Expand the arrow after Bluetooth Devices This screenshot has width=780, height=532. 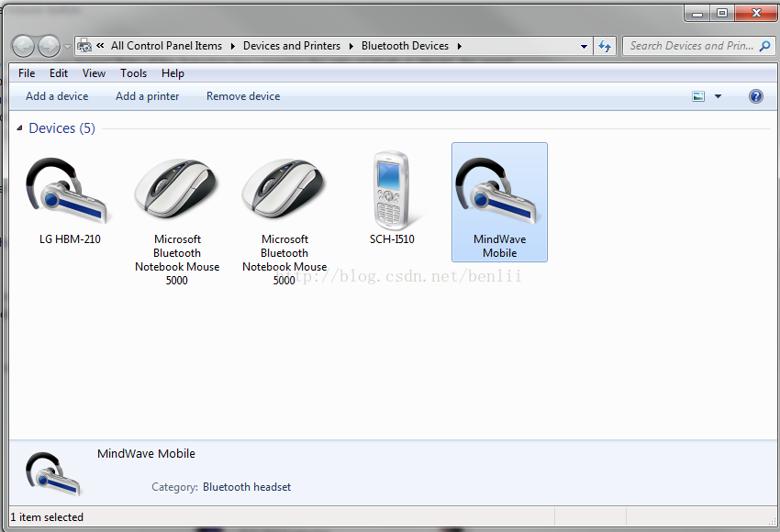459,46
